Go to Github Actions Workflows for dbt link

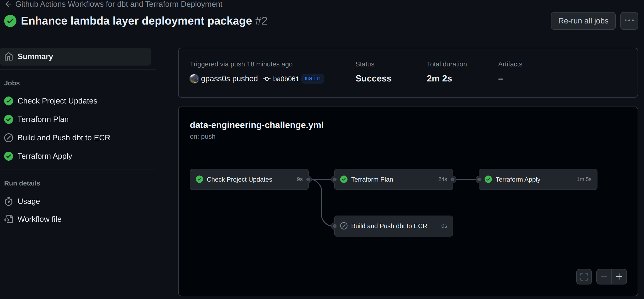[119, 4]
